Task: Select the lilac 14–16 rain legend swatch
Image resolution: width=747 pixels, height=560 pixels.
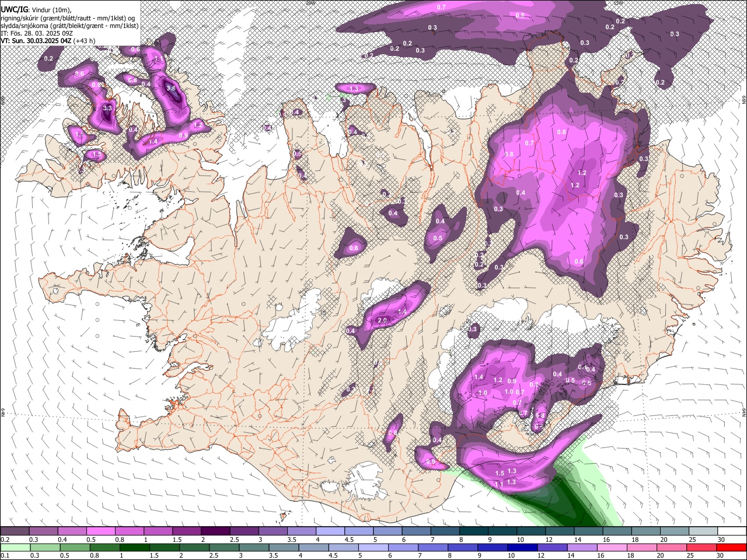Action: (x=582, y=548)
